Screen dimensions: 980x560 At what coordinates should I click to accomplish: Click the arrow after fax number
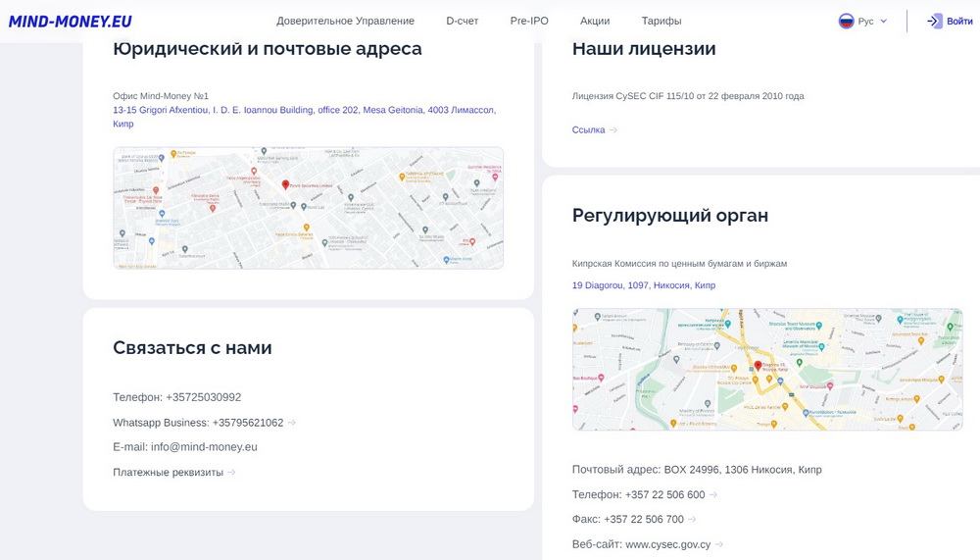692,520
